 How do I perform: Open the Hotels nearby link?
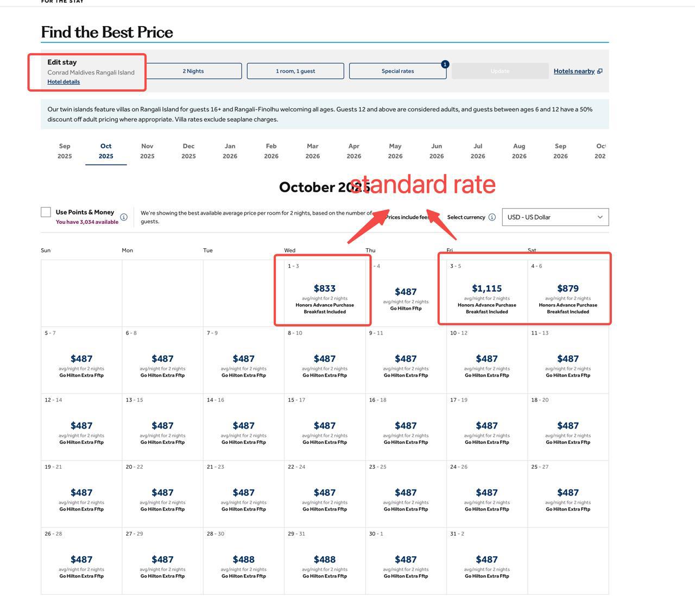pos(574,71)
